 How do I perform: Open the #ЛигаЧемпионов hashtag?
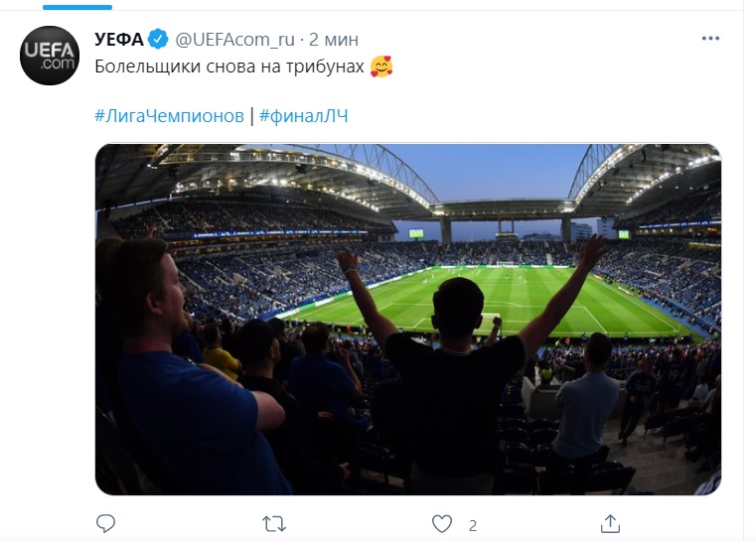pos(169,115)
